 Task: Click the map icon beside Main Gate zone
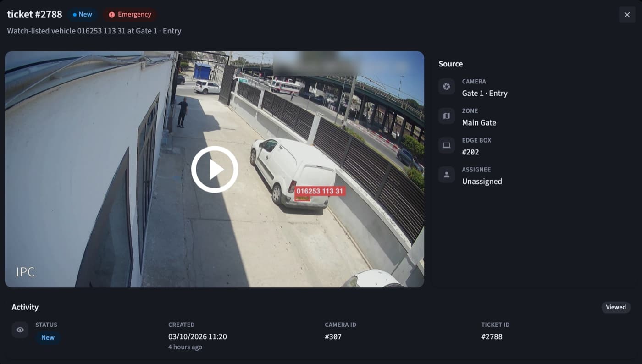click(446, 116)
